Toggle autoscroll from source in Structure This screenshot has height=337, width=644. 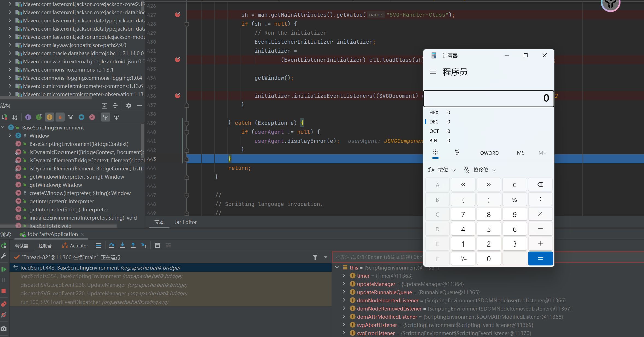point(116,117)
